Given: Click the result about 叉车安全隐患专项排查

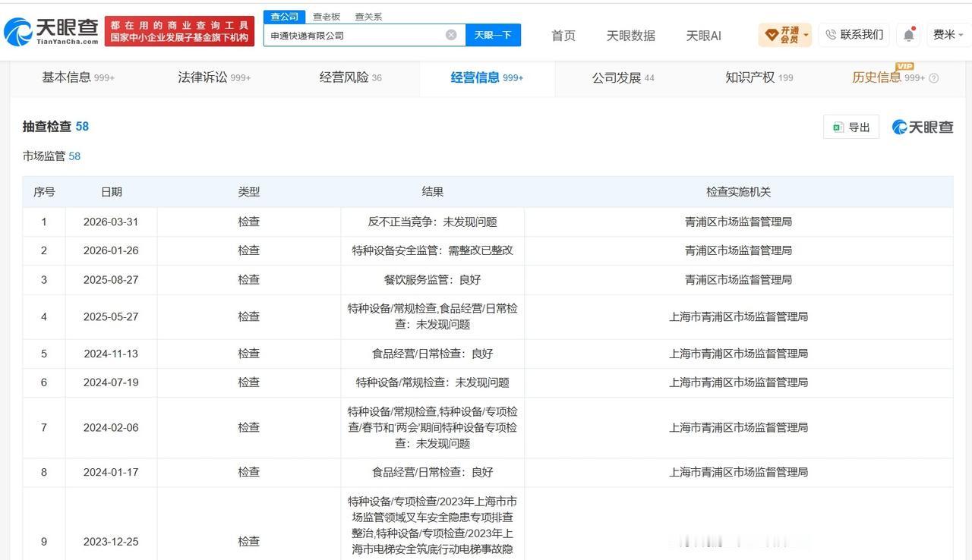Looking at the screenshot, I should [432, 524].
